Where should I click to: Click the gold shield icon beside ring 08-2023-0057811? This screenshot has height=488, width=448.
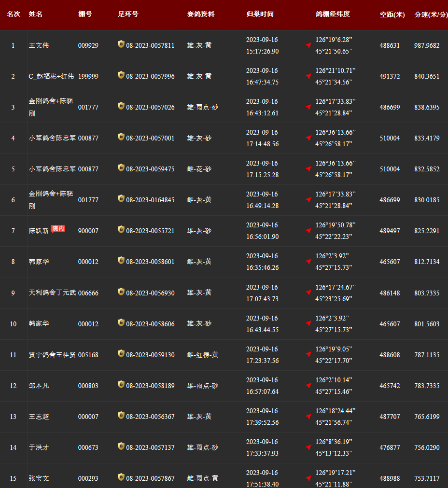click(x=121, y=44)
